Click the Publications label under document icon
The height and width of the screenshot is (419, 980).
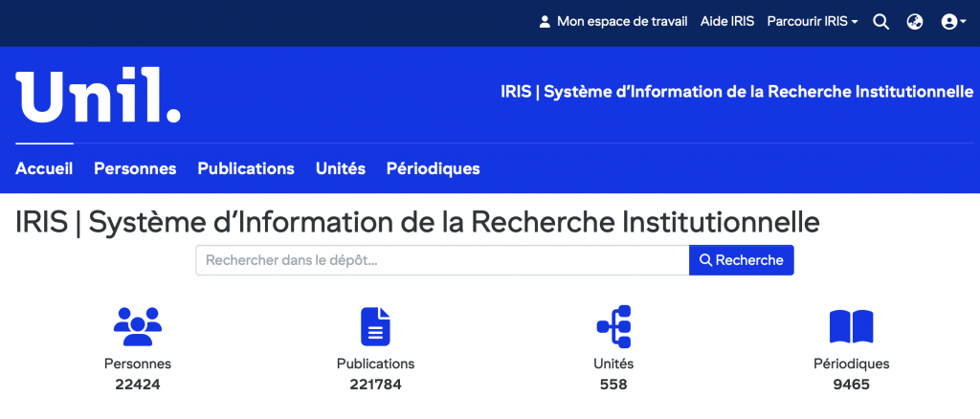(375, 364)
